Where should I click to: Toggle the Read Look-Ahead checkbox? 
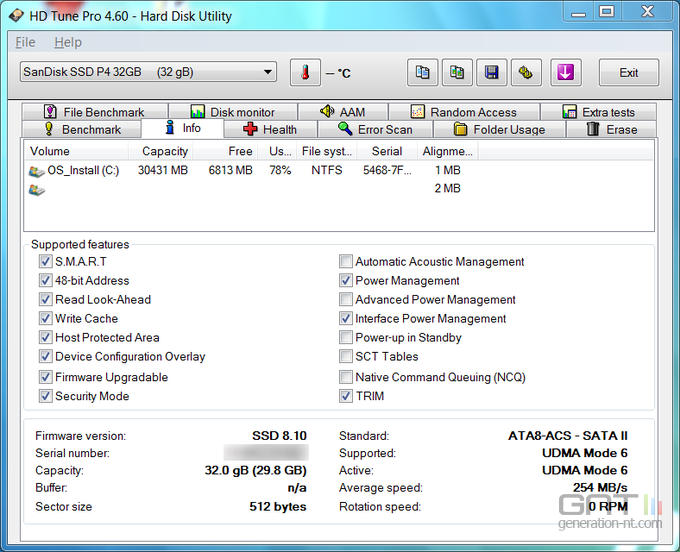pyautogui.click(x=46, y=300)
